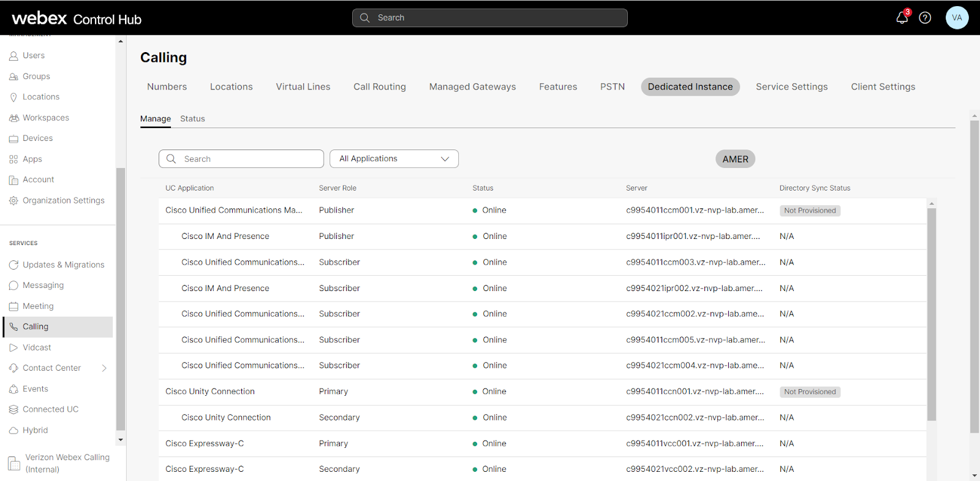Open the notifications bell icon

[x=902, y=18]
